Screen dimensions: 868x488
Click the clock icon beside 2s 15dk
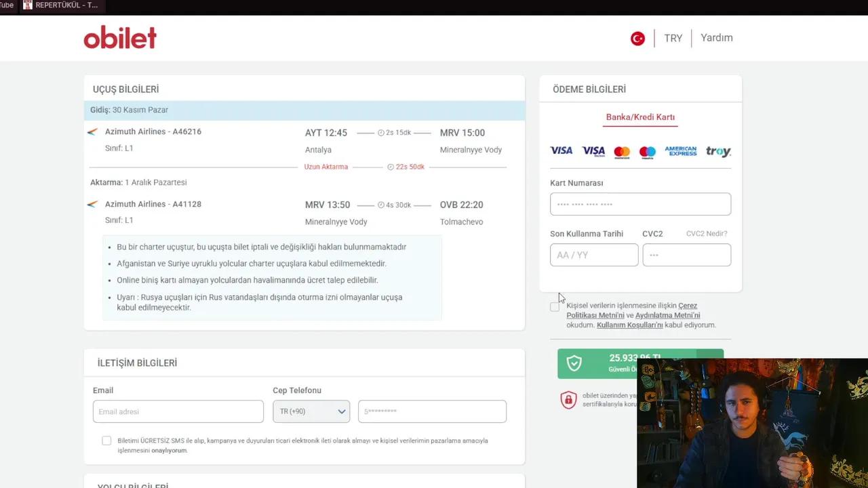coord(381,133)
